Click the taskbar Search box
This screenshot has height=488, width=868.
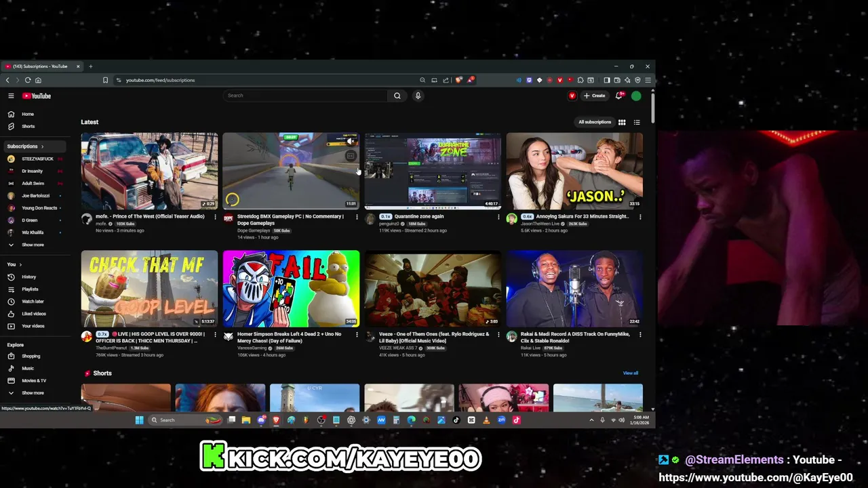[x=185, y=420]
